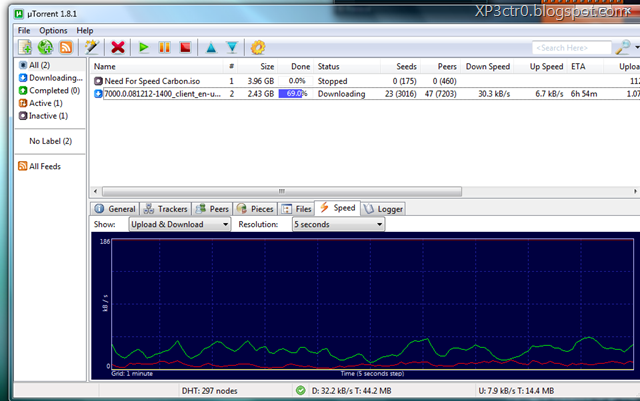
Task: Click in the Search Here field
Action: (572, 48)
